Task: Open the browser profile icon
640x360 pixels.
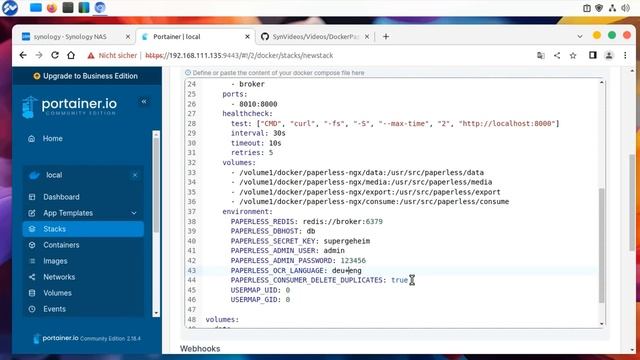Action: 609,56
